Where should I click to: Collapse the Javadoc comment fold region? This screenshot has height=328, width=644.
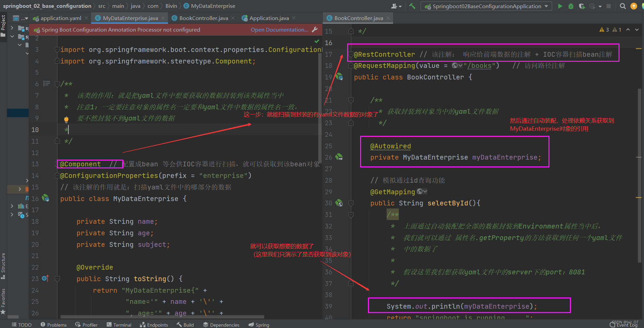click(x=57, y=84)
